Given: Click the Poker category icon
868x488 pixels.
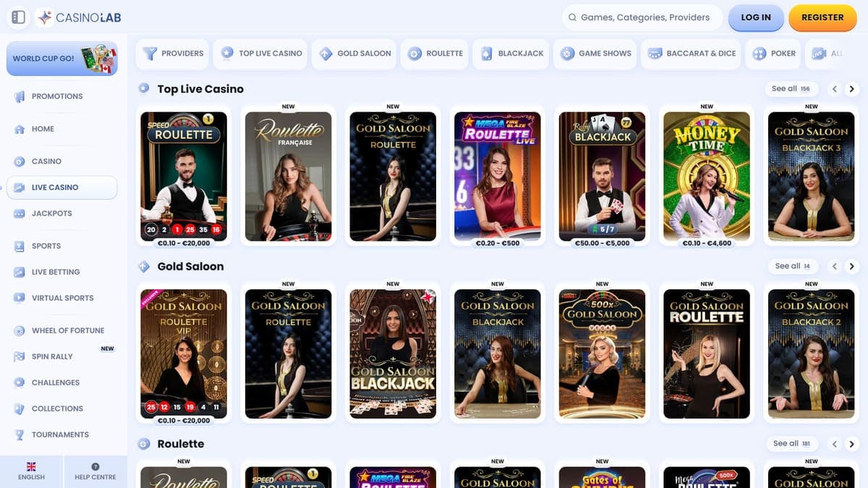Looking at the screenshot, I should click(759, 53).
